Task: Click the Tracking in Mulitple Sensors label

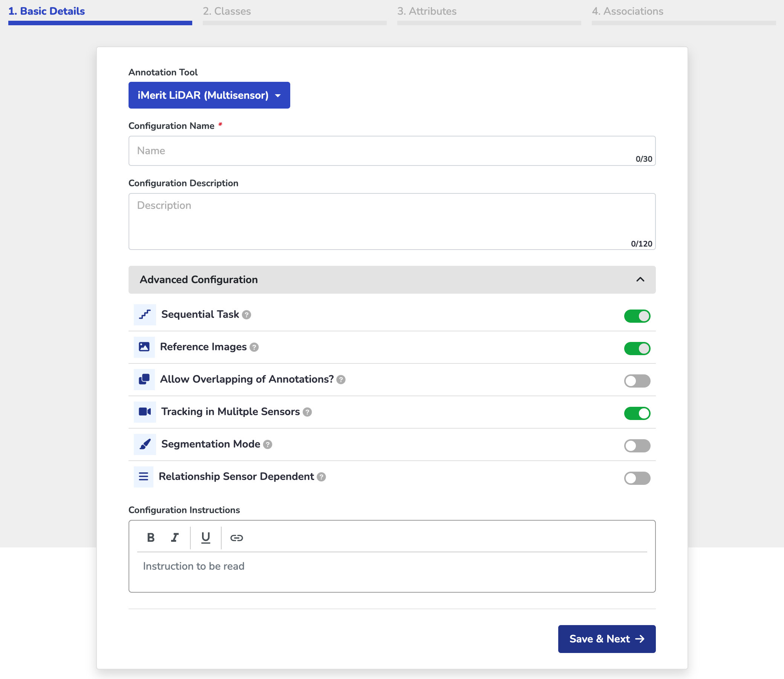Action: (x=230, y=411)
